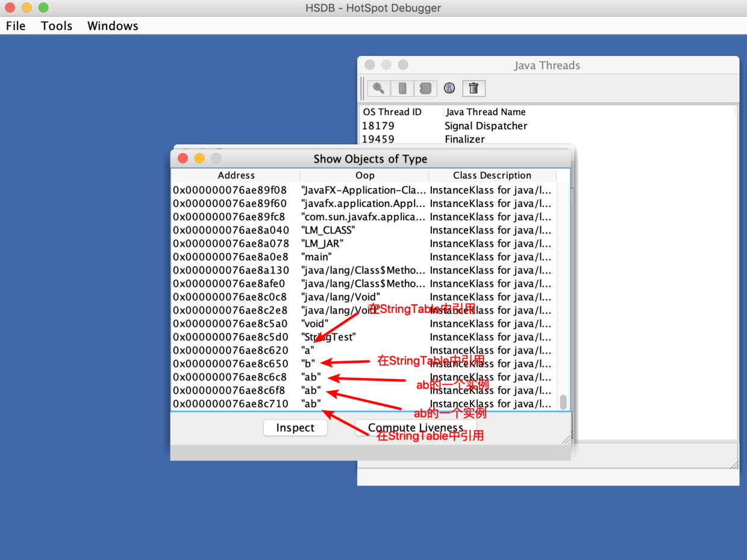Click the Inspect Thread magnifier icon

pyautogui.click(x=378, y=89)
